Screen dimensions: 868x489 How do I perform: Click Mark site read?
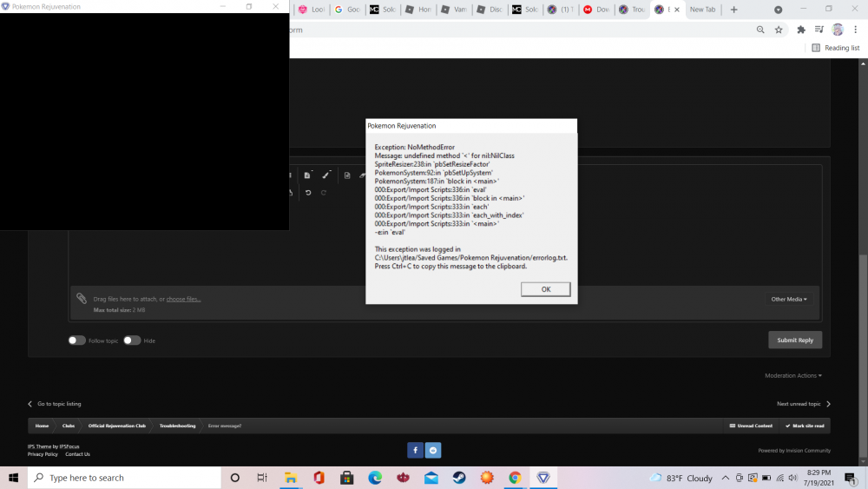[x=805, y=426]
